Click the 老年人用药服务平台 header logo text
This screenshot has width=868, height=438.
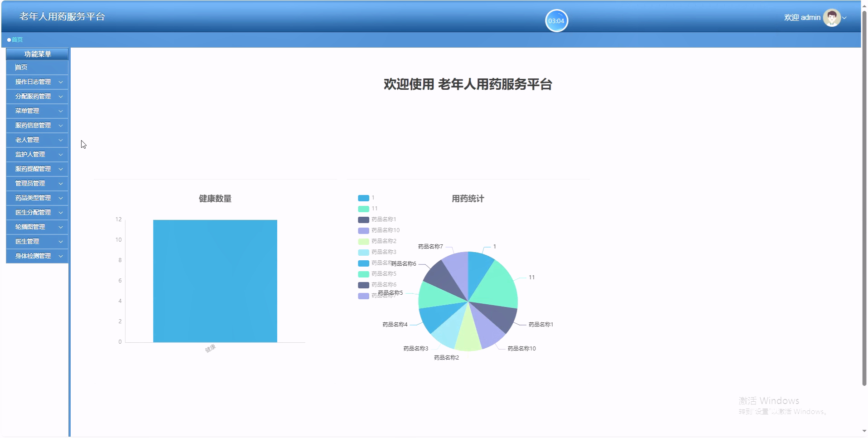62,17
